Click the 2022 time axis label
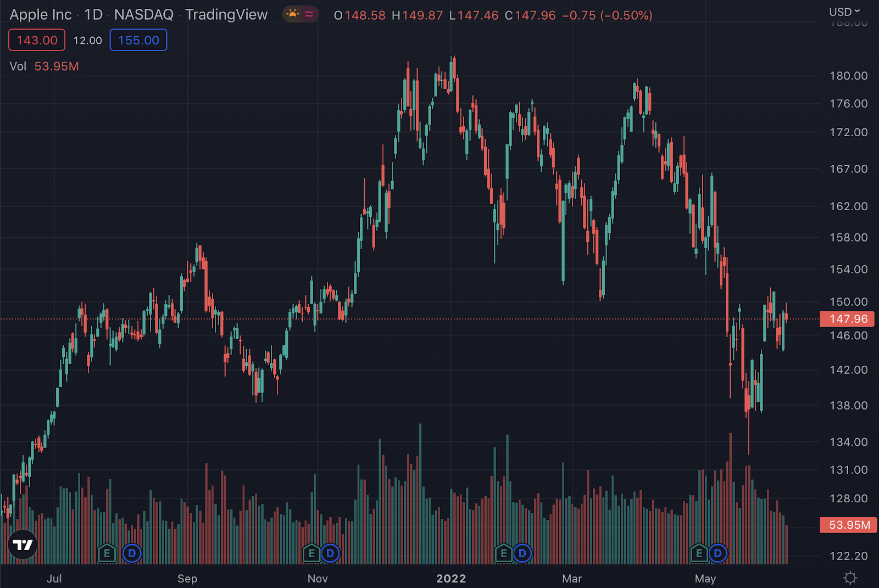The width and height of the screenshot is (879, 588). (451, 579)
